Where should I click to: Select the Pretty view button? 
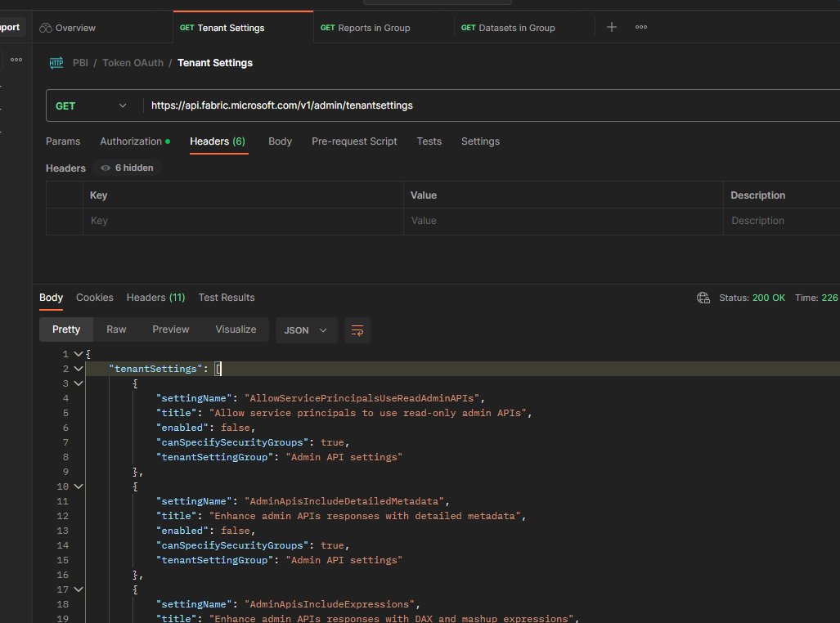[66, 329]
